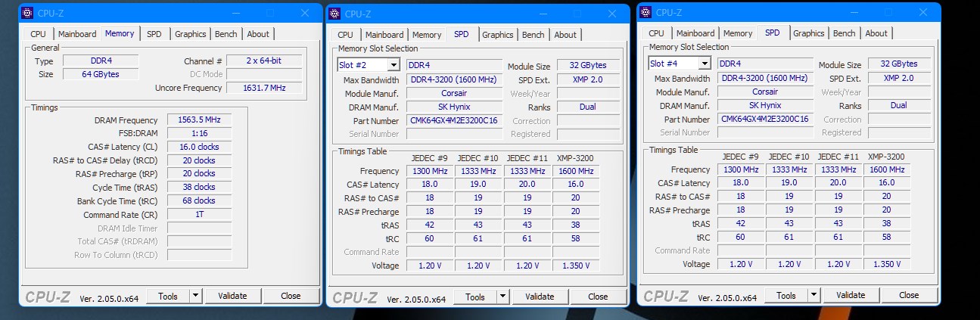Click the Tools button in the Slot #4 window

786,296
